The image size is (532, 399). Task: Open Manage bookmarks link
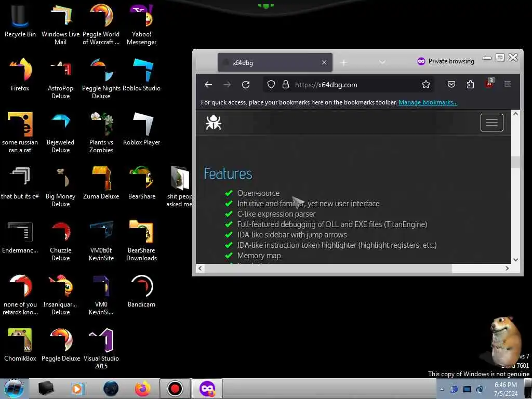[428, 102]
